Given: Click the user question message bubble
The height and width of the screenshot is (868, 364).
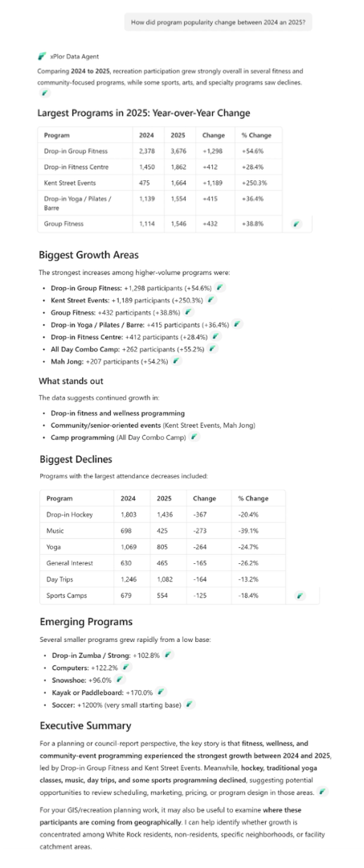Looking at the screenshot, I should click(218, 23).
